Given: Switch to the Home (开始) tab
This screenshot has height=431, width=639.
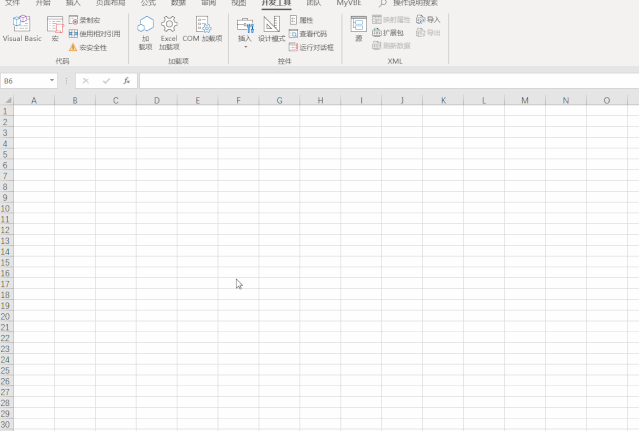Looking at the screenshot, I should (x=43, y=3).
